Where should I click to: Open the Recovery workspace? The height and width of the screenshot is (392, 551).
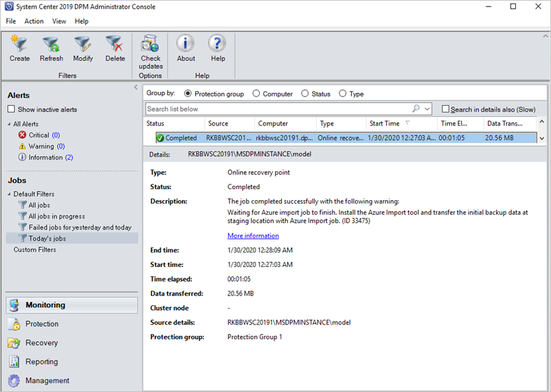[41, 342]
